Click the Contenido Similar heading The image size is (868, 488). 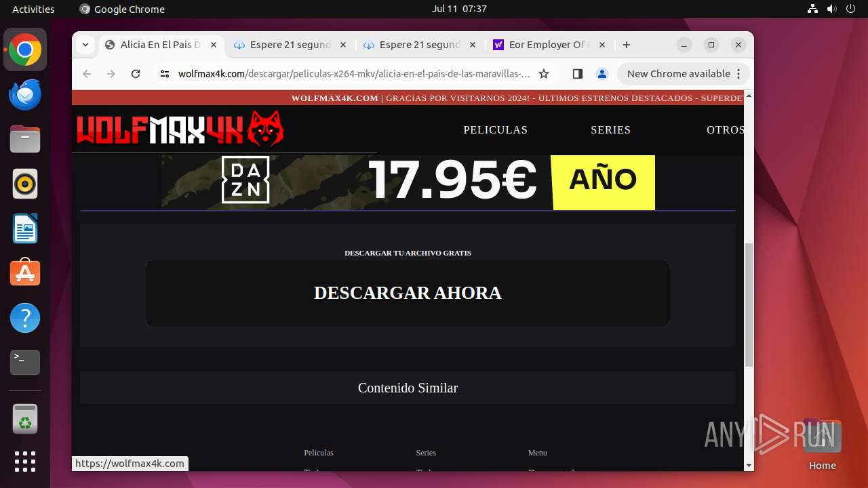click(408, 388)
